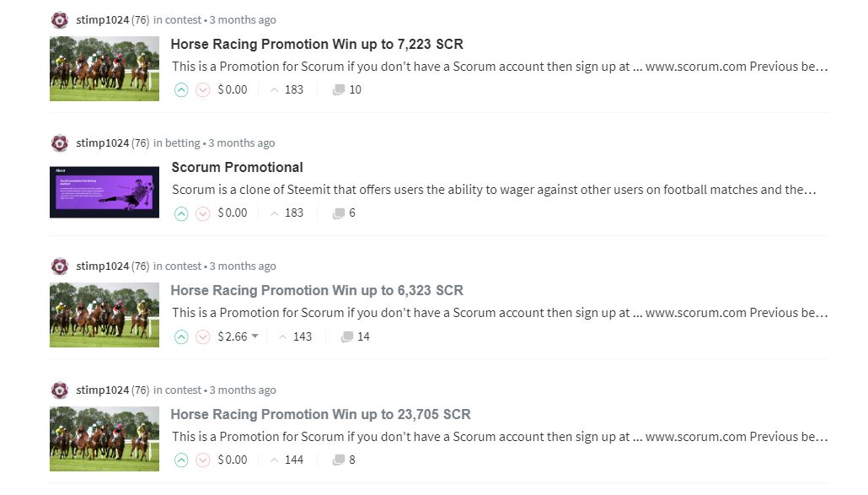Downvote the Horse Racing 7,223 SCR post
The width and height of the screenshot is (868, 495).
(202, 89)
